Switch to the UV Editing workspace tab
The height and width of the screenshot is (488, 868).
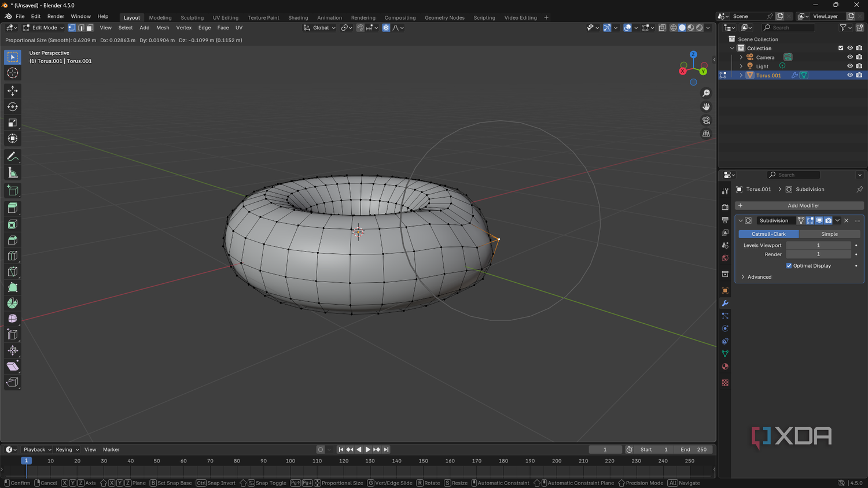(225, 18)
